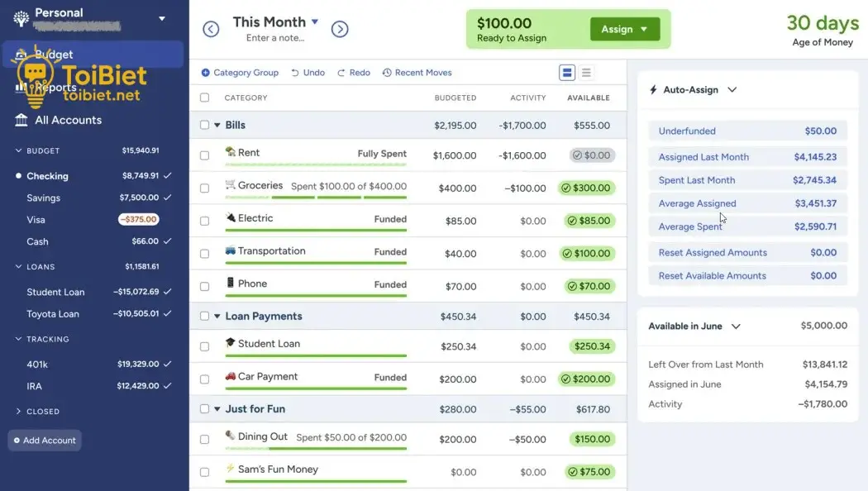Click the Savings account cleared checkmark
The image size is (868, 491).
coord(168,197)
